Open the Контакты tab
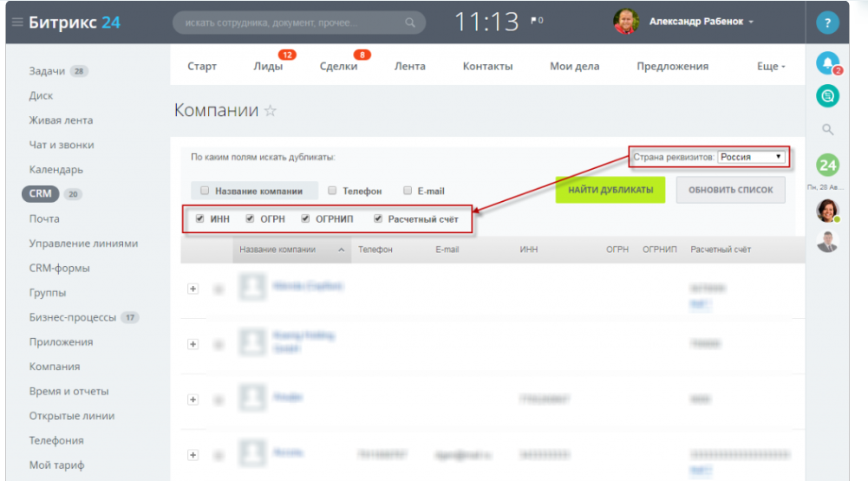The height and width of the screenshot is (481, 868). pyautogui.click(x=487, y=67)
